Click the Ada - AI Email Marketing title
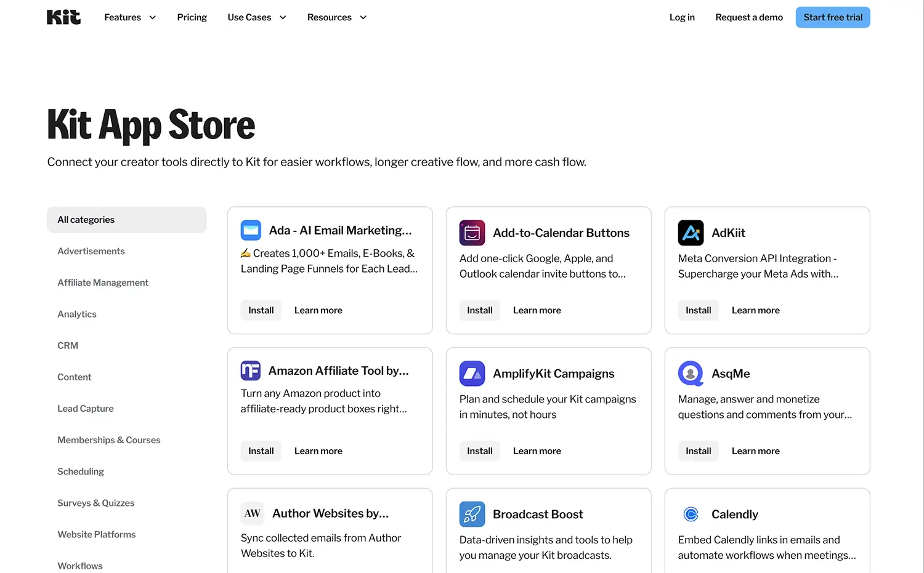This screenshot has width=924, height=573. pos(340,230)
